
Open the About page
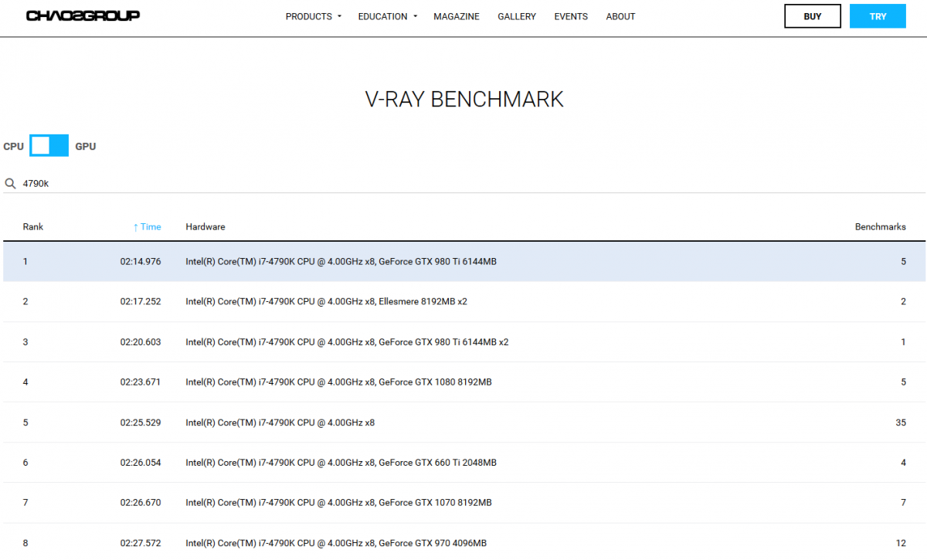coord(620,16)
